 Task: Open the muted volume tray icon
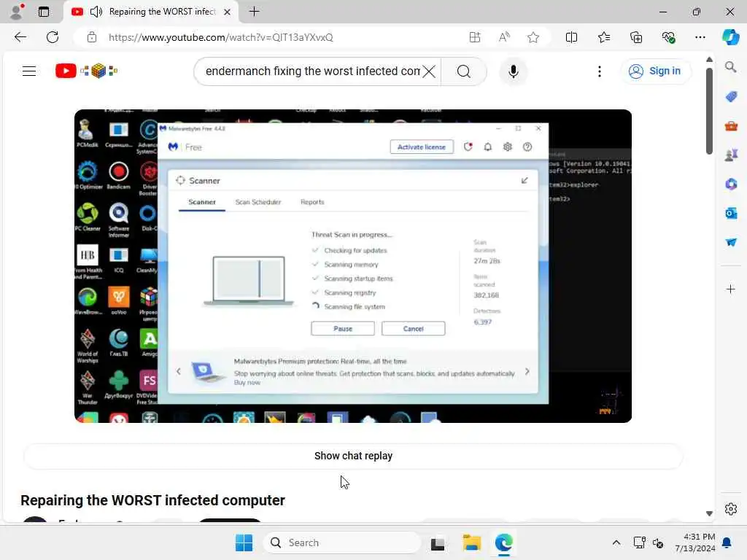point(658,542)
